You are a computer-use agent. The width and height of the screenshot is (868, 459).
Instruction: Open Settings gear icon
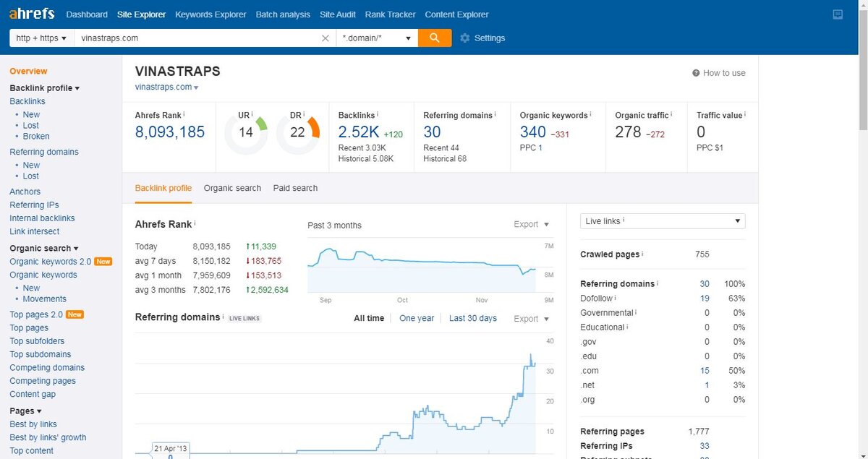pos(465,38)
